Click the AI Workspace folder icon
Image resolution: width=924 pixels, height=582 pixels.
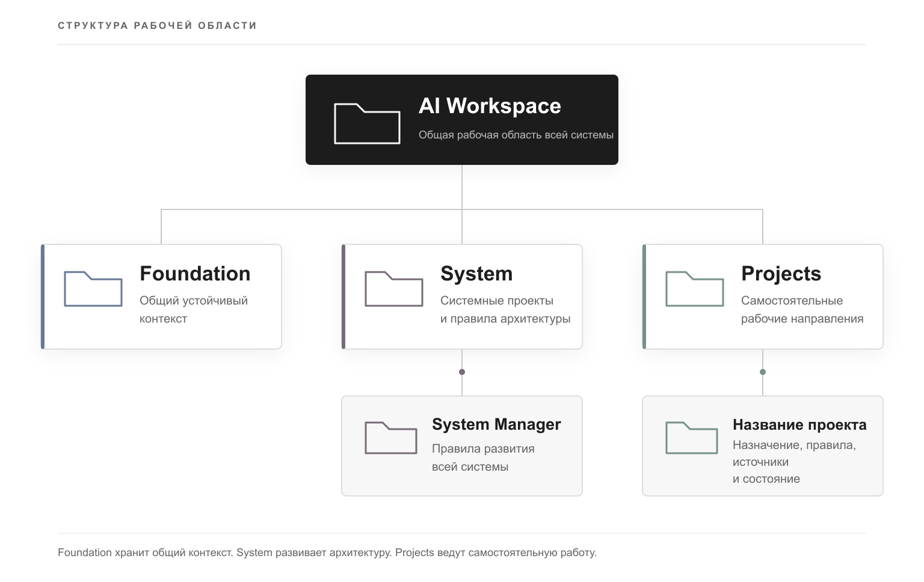[367, 123]
